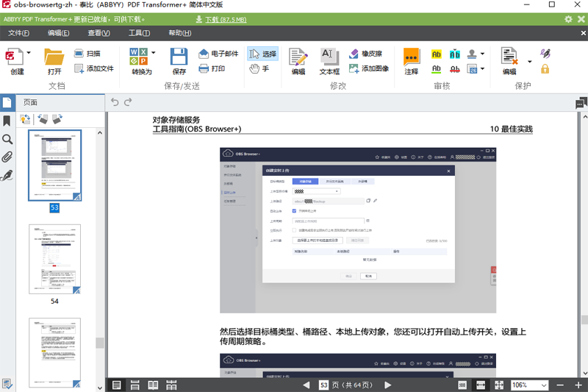Screen dimensions: 588x392
Task: Click the zoom in plus button
Action: click(x=578, y=385)
